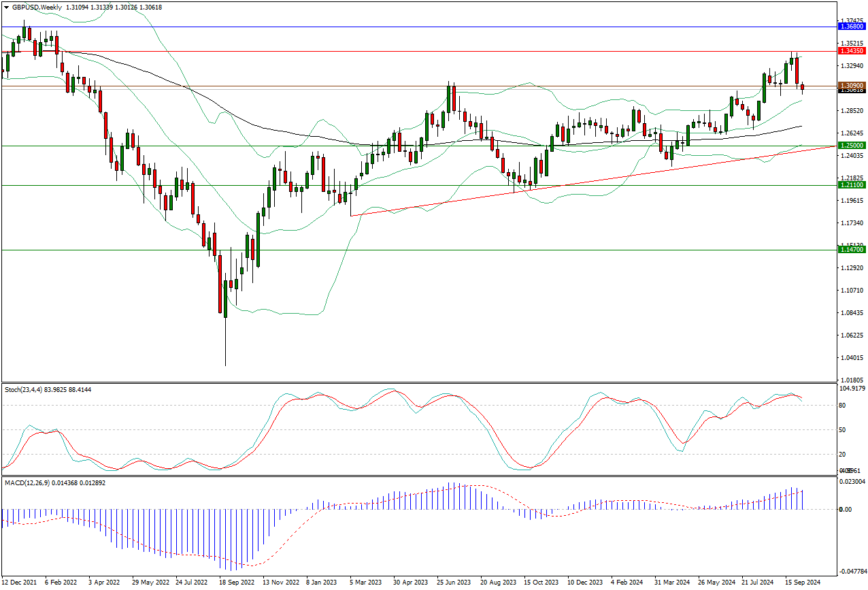The height and width of the screenshot is (590, 868).
Task: Click the green 1.14700 price level label
Action: point(852,250)
